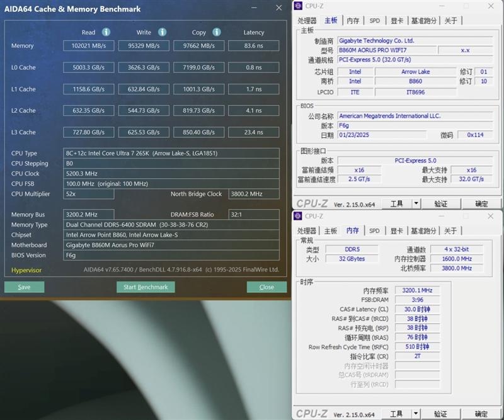
Task: Click BIOS 日期 field 01/23/2025
Action: pos(382,135)
